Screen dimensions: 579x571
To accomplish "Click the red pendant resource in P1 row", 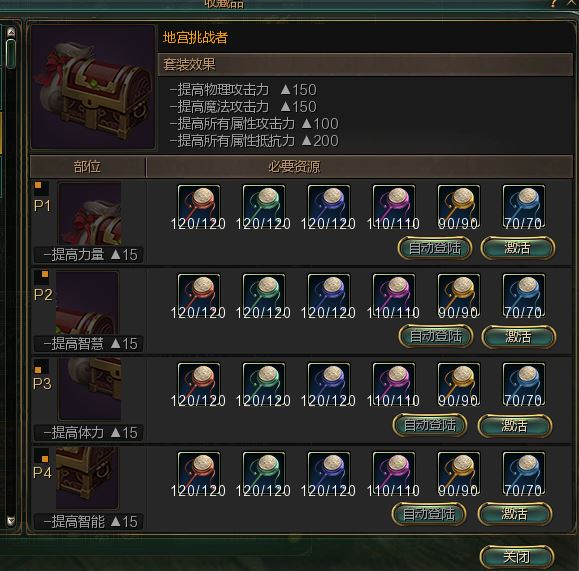I will click(x=199, y=207).
